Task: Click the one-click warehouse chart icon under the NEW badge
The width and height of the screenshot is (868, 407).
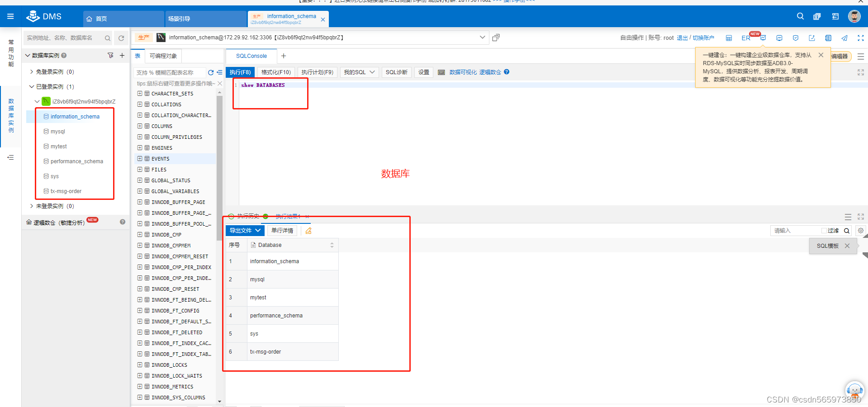Action: pyautogui.click(x=763, y=38)
